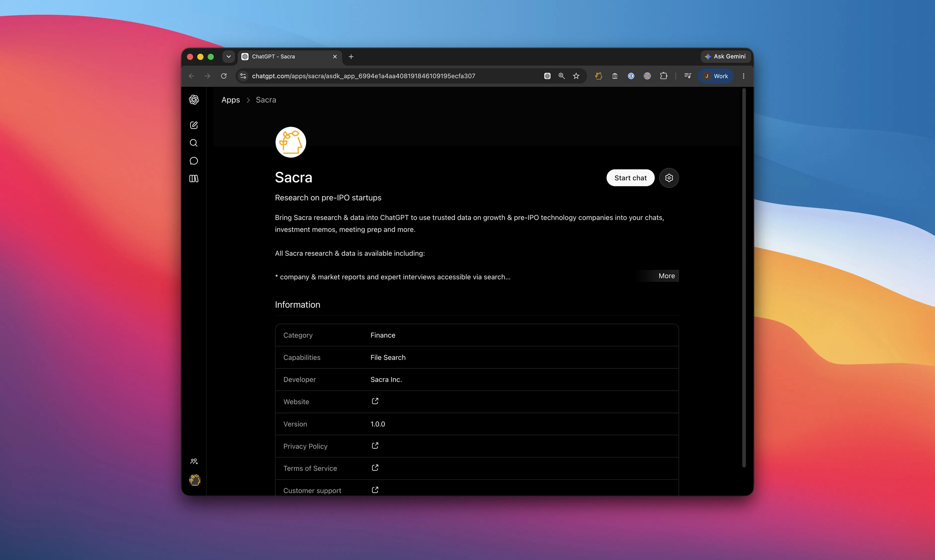Go to Apps in the breadcrumb

[x=231, y=100]
